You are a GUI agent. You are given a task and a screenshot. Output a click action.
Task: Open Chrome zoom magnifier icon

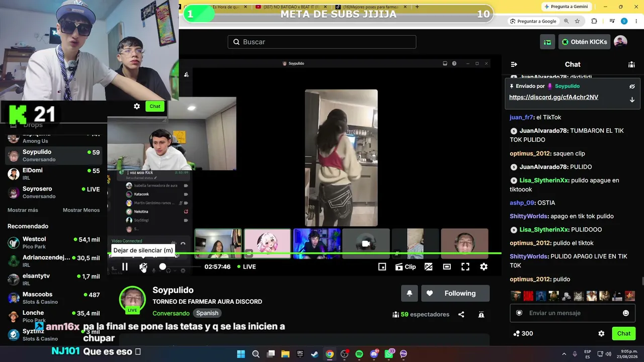pos(567,21)
